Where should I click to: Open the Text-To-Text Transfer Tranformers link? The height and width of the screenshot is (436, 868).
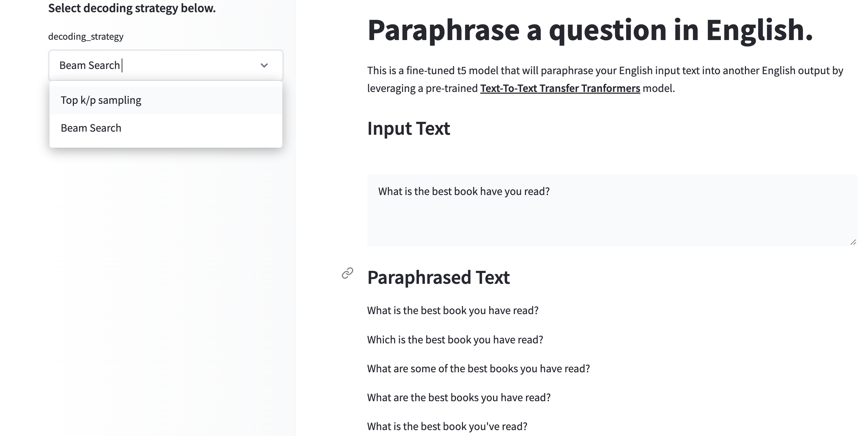(x=560, y=88)
